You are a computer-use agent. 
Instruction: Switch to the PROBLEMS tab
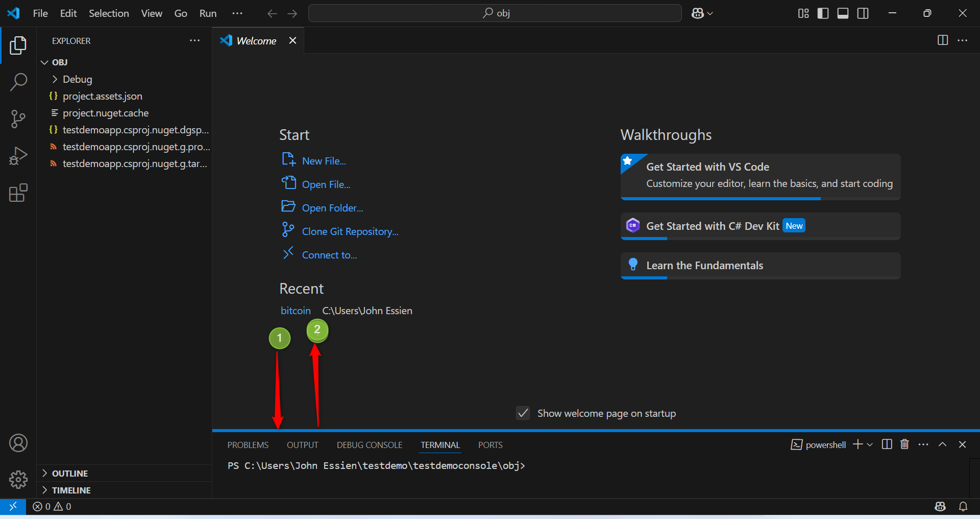(x=248, y=445)
